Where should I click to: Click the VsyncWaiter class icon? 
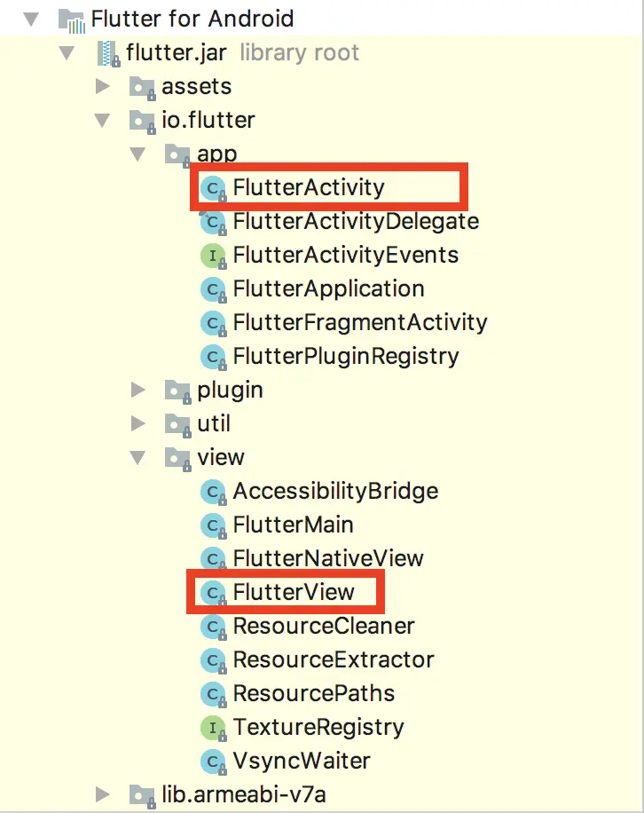pos(213,762)
